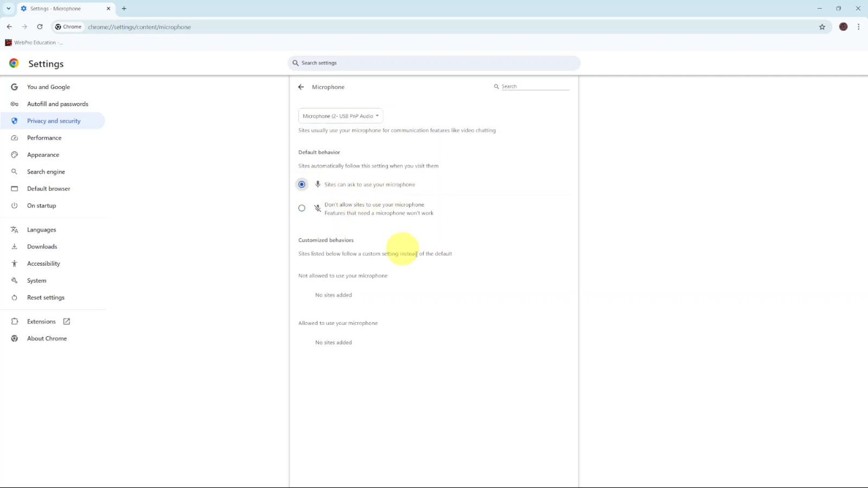Open the microphone device dropdown

pyautogui.click(x=341, y=116)
